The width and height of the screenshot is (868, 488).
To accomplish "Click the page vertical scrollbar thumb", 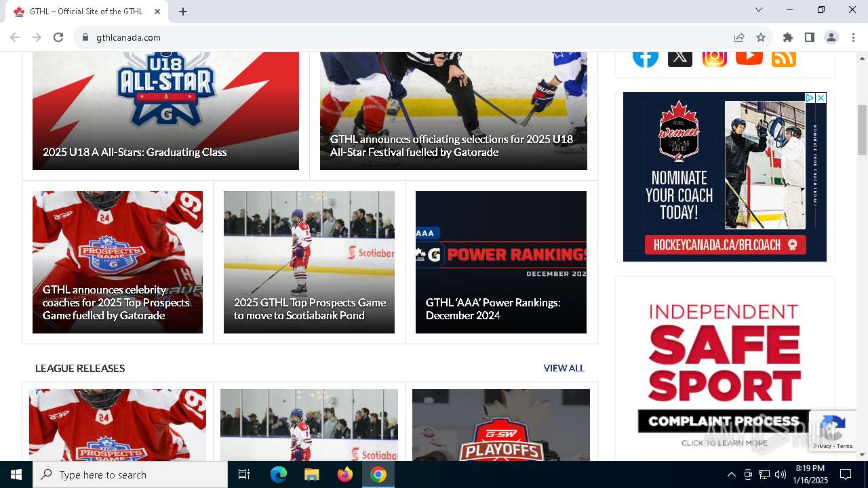I will point(862,130).
